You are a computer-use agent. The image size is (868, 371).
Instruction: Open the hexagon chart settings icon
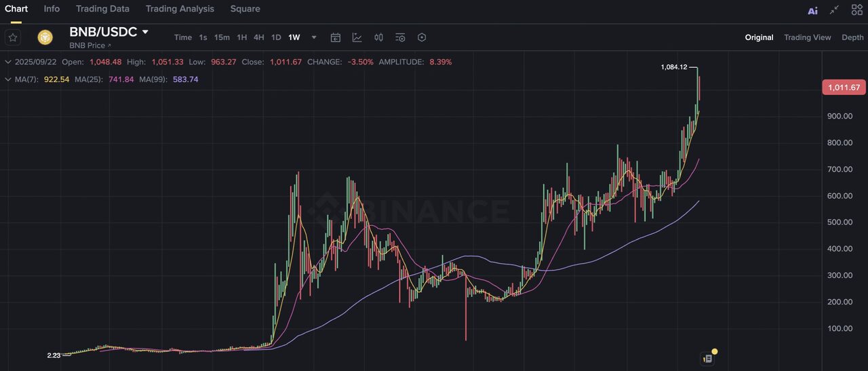(422, 37)
